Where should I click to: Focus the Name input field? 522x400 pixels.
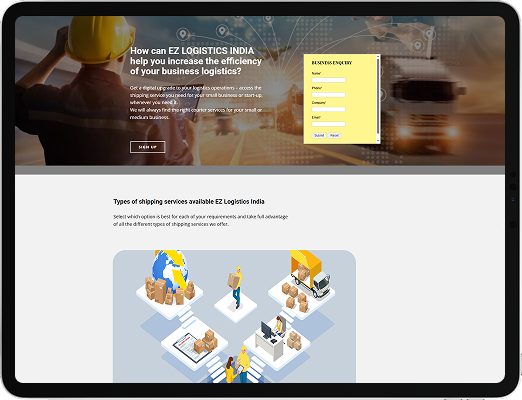tap(328, 80)
